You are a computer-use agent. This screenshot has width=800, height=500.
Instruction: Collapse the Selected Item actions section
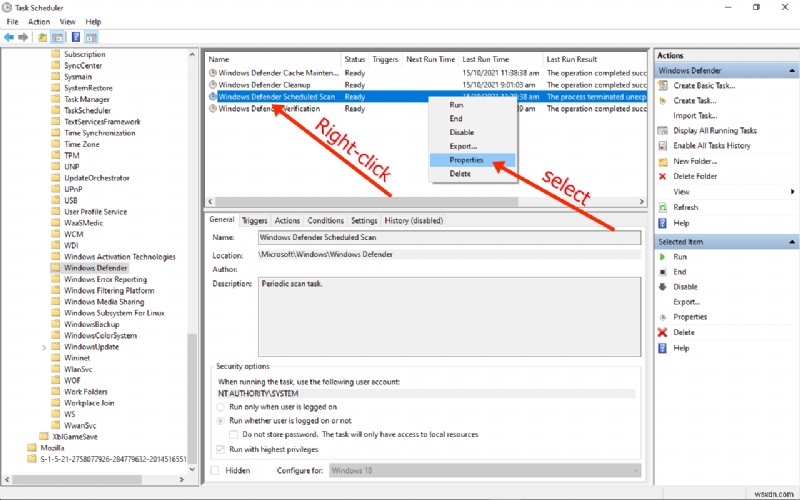click(x=792, y=242)
